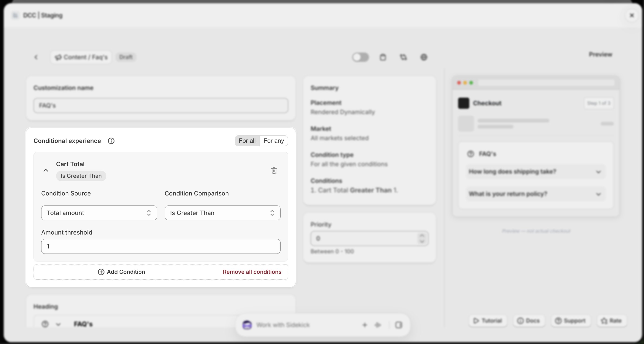
Task: Select the For all condition mode
Action: (247, 141)
